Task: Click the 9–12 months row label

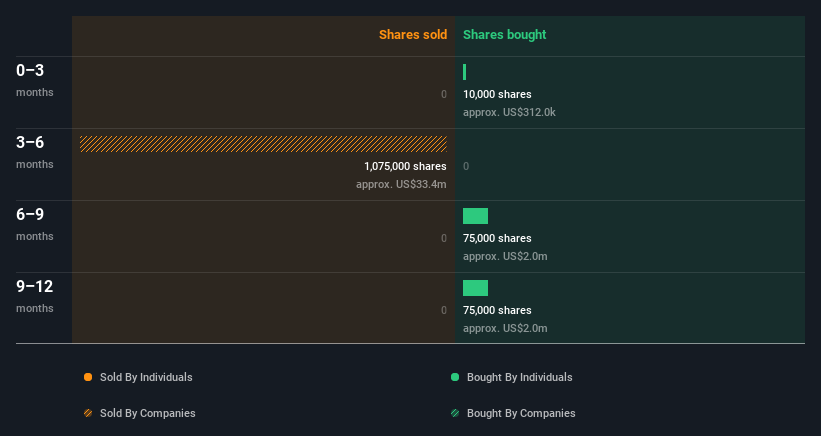Action: (35, 296)
